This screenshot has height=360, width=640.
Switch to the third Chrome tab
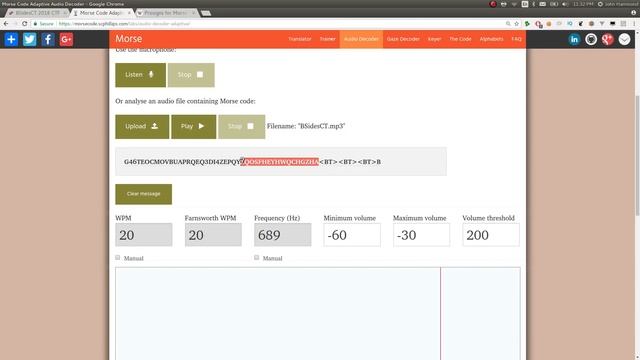[166, 13]
